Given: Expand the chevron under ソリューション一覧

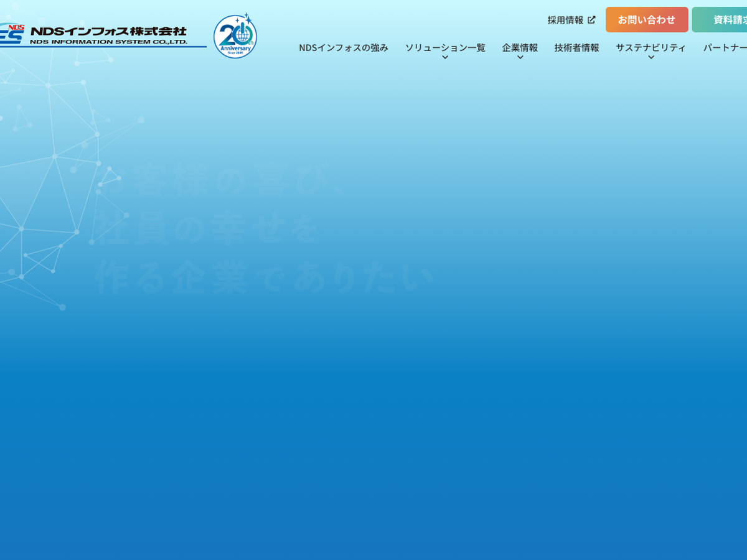Looking at the screenshot, I should click(x=445, y=58).
